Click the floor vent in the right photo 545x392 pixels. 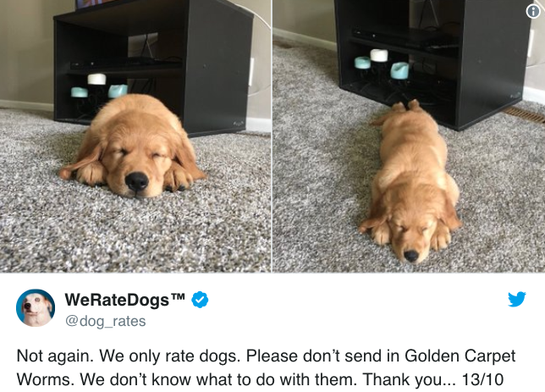(524, 114)
